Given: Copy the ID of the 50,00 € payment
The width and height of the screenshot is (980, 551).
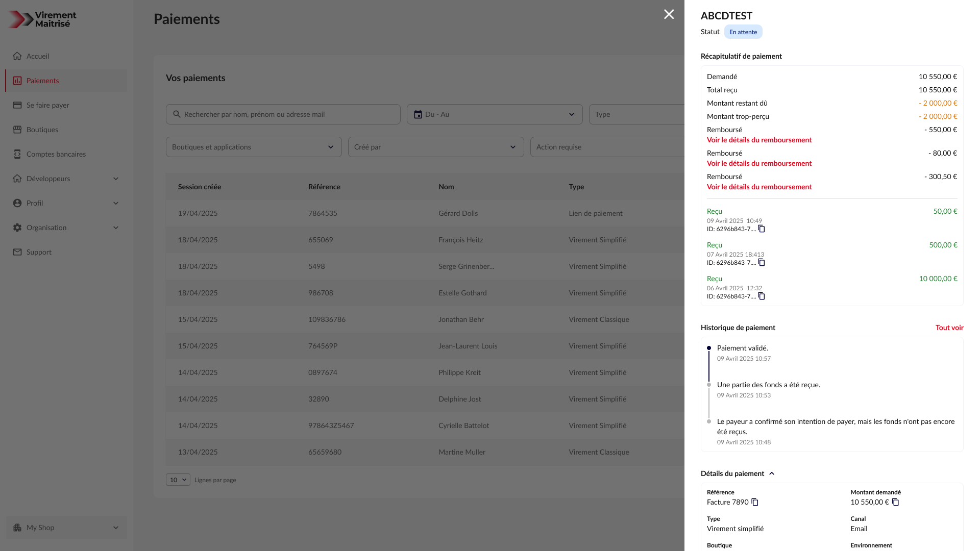Looking at the screenshot, I should (x=762, y=229).
